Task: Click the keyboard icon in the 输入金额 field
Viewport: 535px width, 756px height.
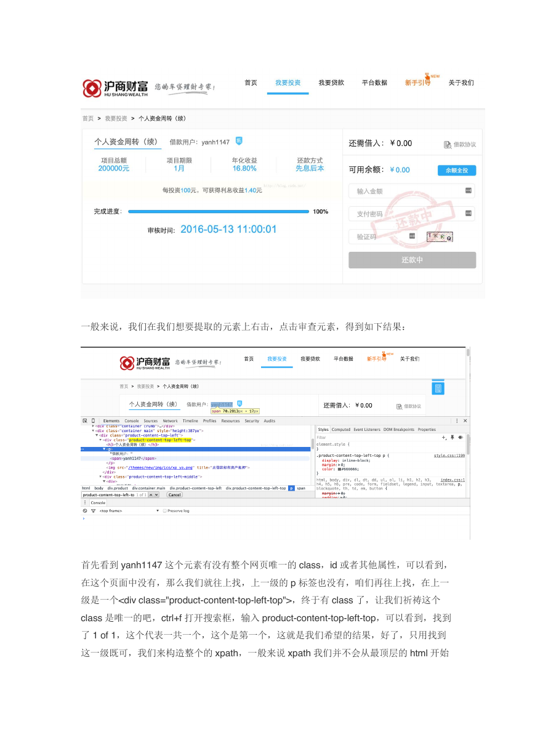Action: [468, 191]
